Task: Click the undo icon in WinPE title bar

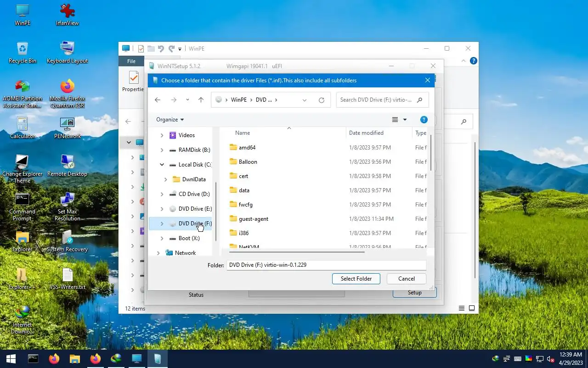Action: 161,48
